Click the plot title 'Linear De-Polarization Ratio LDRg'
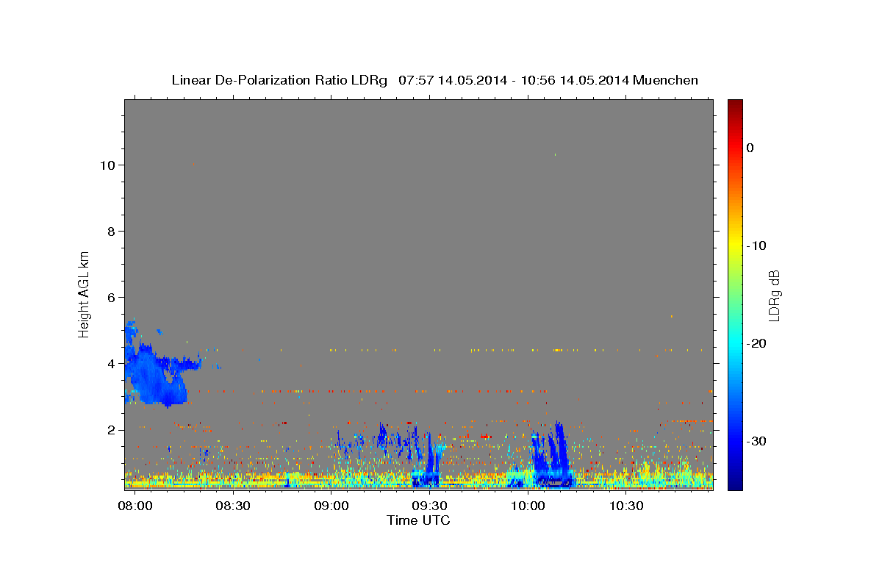Screen dimensions: 882x588 279,80
